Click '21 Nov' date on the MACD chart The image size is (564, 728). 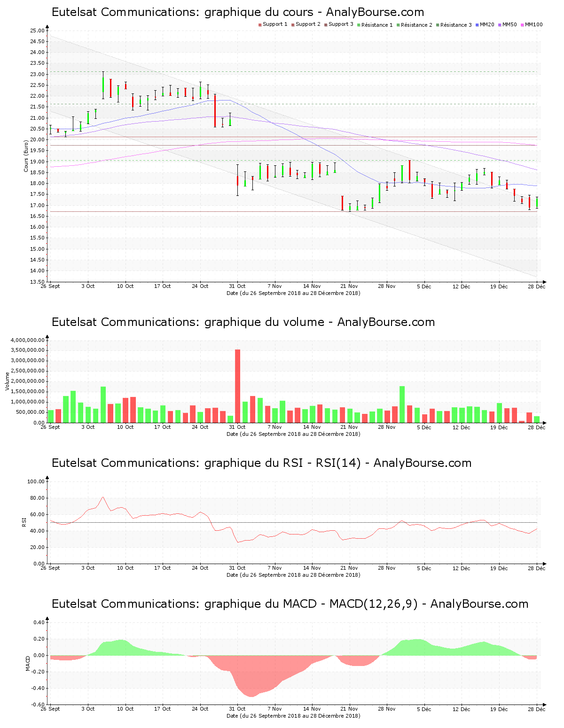click(x=349, y=709)
